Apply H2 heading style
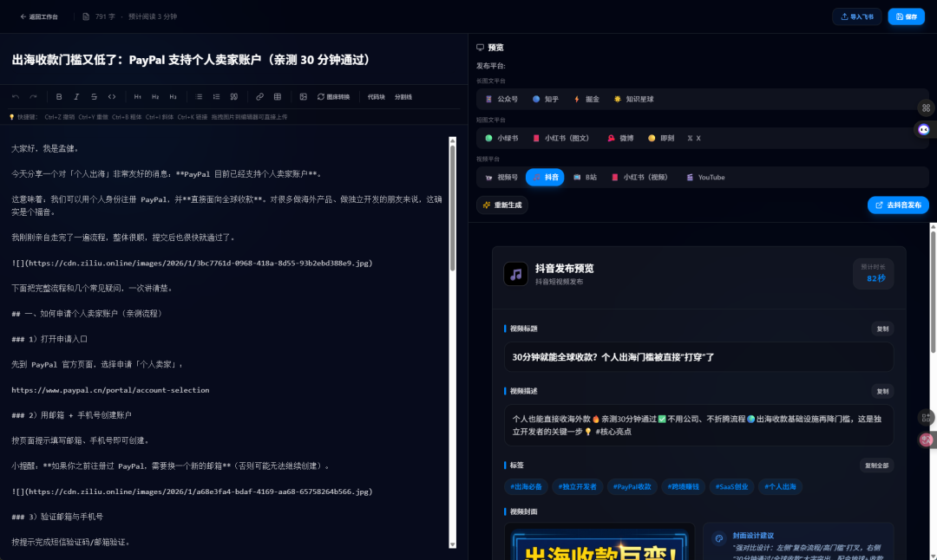The width and height of the screenshot is (937, 560). click(155, 97)
